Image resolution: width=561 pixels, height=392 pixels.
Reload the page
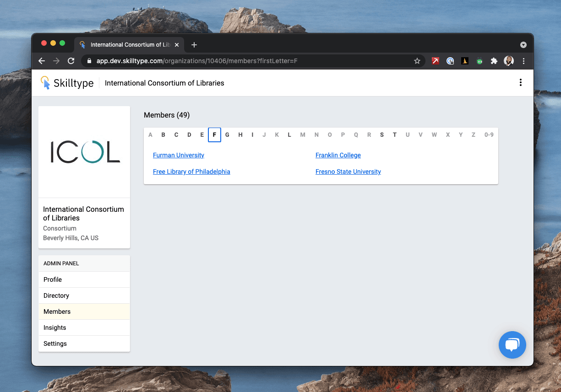71,61
